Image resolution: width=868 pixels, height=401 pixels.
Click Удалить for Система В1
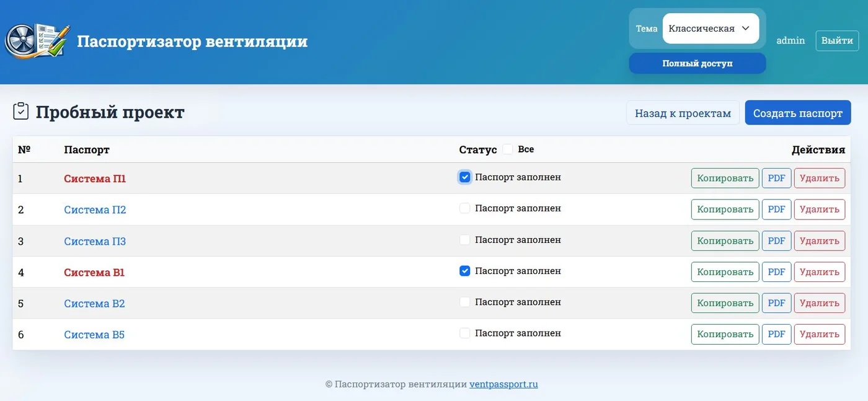820,271
